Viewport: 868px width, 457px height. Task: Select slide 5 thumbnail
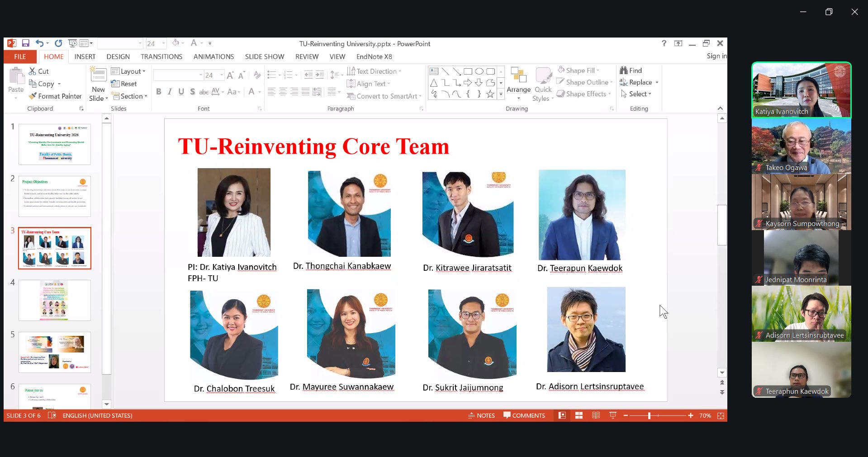click(55, 352)
